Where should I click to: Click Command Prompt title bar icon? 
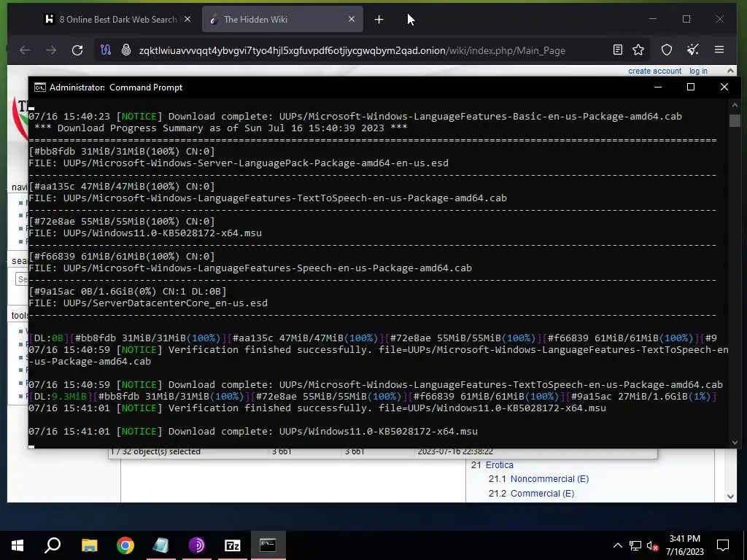tap(40, 87)
